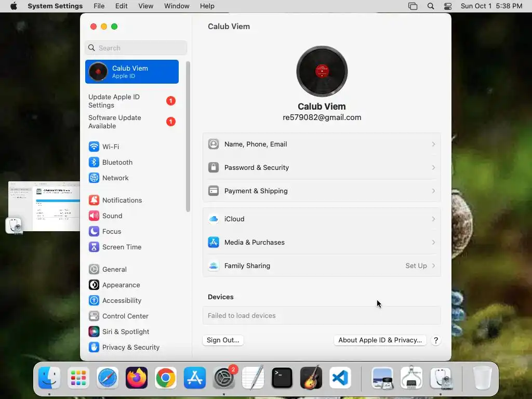Click the iCloud cloud icon
Viewport: 532px width, 399px height.
point(214,219)
